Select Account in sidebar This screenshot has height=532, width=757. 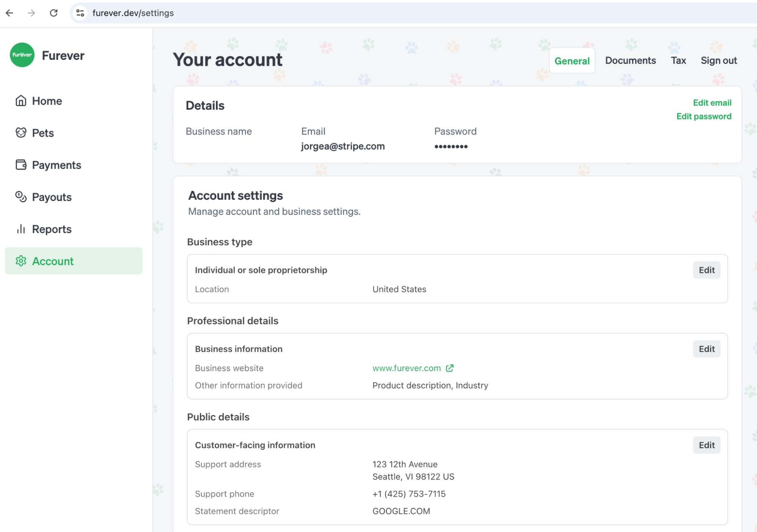click(73, 261)
